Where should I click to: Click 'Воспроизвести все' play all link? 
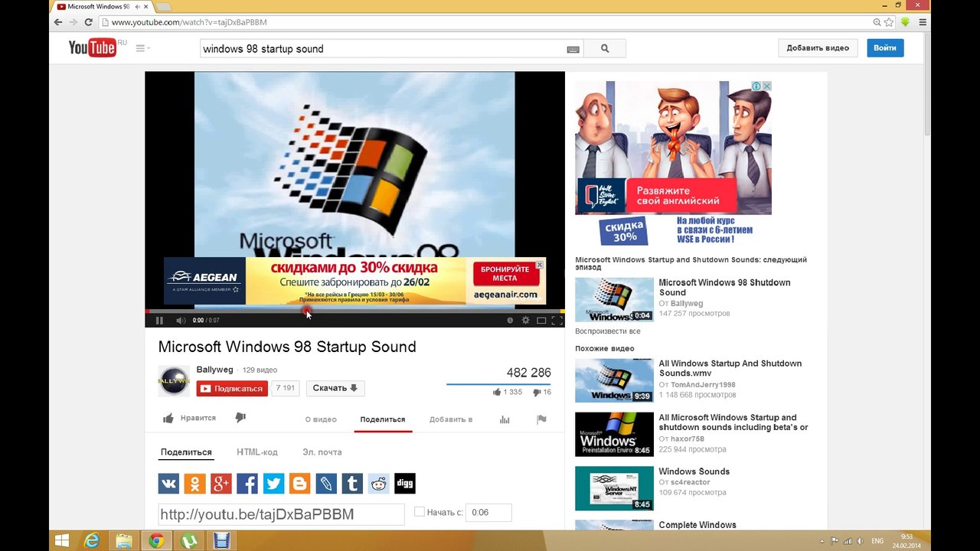pyautogui.click(x=608, y=331)
